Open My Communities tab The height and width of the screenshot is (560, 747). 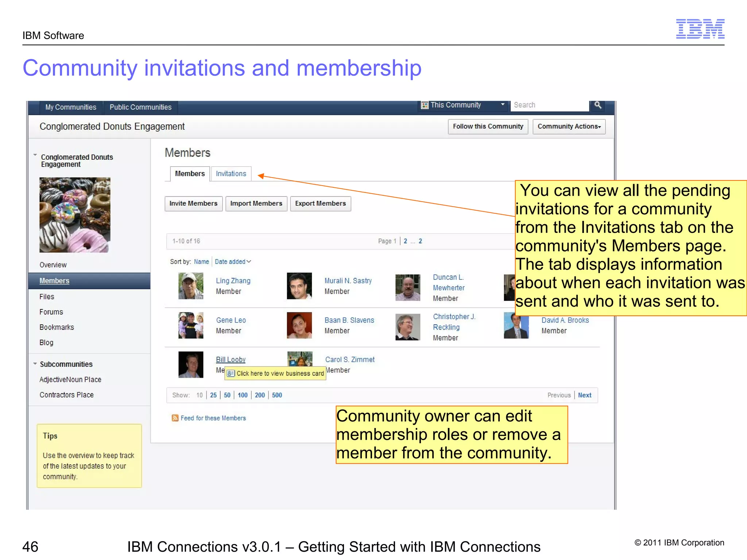coord(71,107)
